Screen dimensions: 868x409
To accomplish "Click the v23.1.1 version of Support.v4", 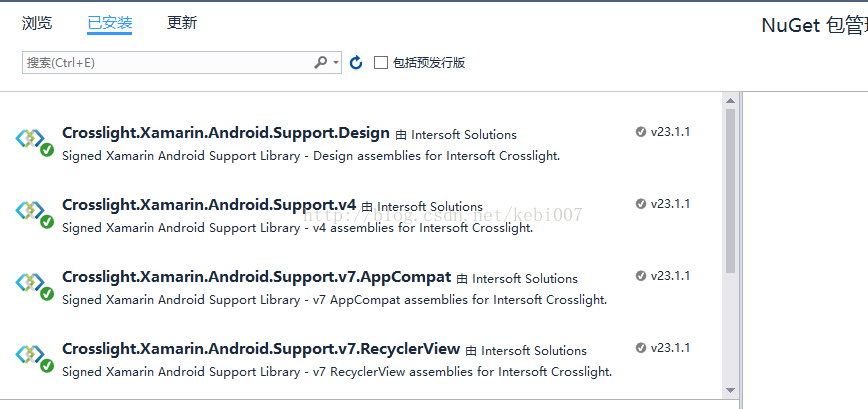I will point(670,204).
